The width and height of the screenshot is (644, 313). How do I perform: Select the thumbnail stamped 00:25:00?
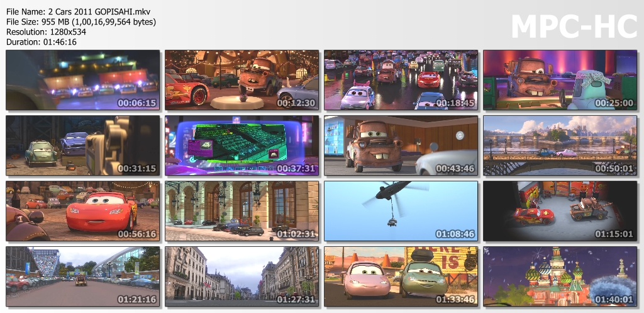click(560, 80)
